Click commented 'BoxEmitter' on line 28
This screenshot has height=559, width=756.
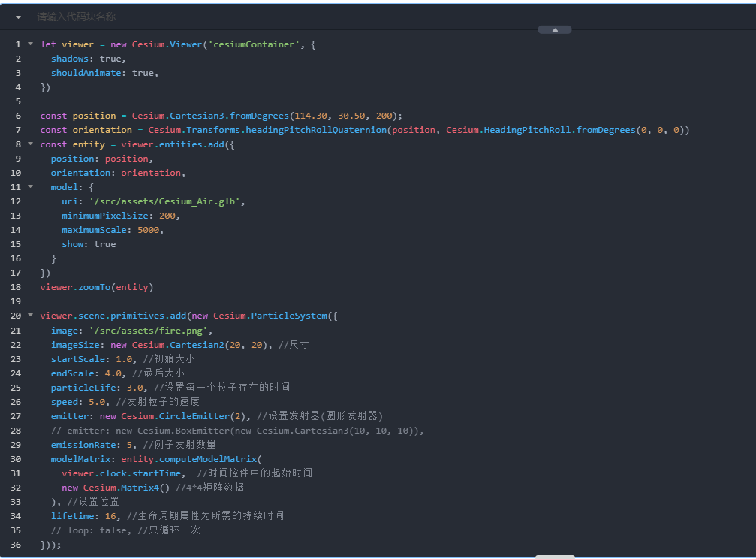tap(202, 431)
